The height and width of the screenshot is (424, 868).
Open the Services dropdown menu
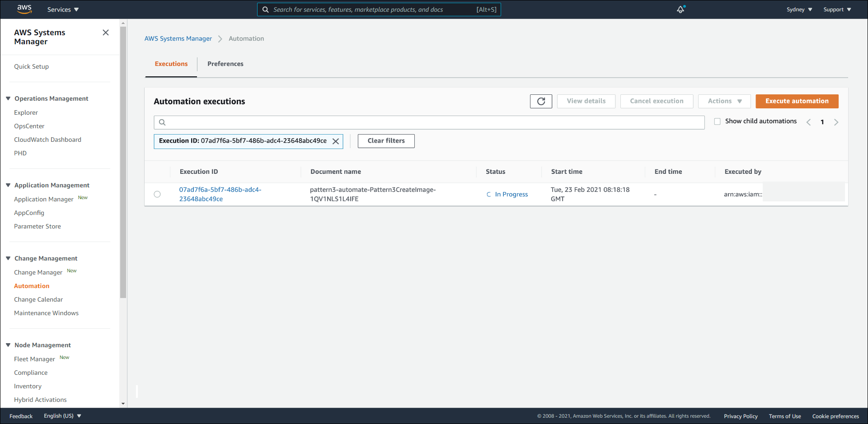(x=63, y=9)
